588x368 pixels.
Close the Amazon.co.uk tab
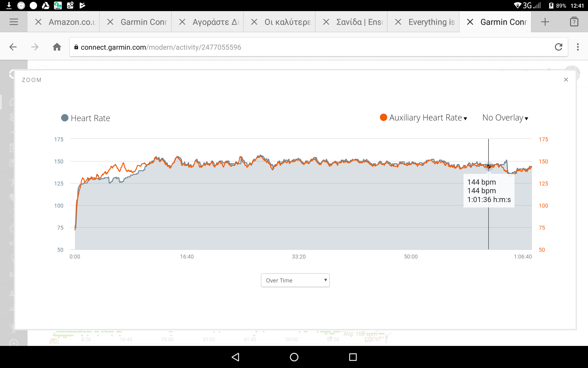tap(38, 22)
